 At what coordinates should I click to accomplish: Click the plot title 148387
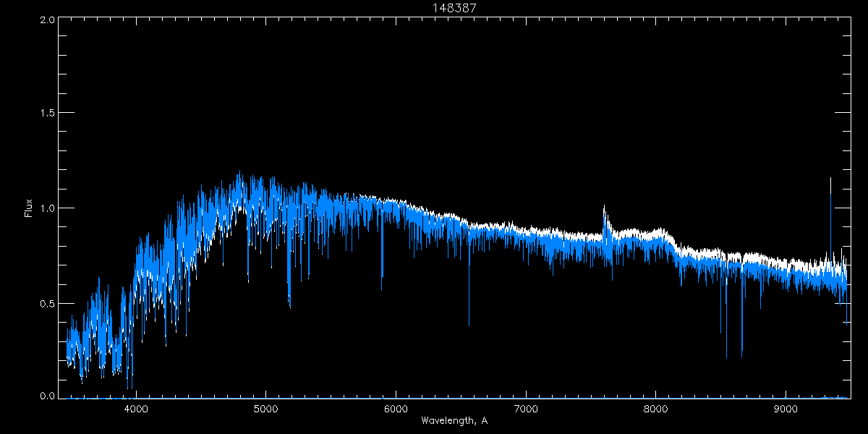[454, 7]
